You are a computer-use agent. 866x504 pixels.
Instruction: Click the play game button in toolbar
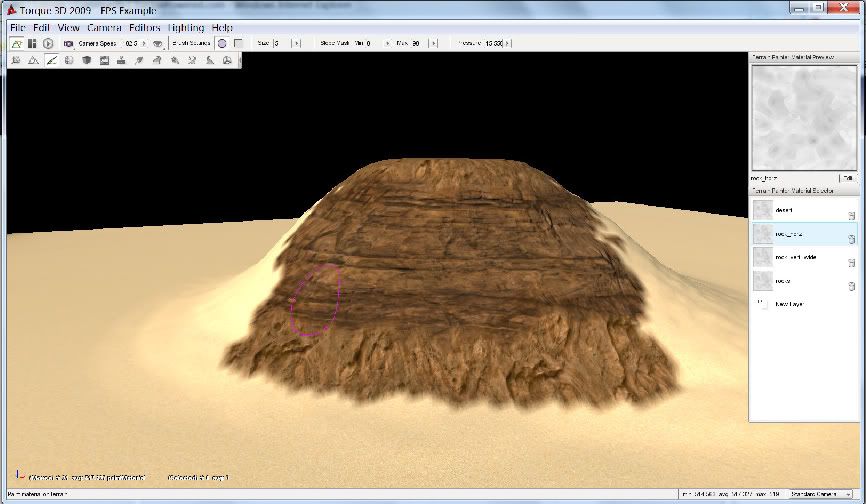pos(47,44)
